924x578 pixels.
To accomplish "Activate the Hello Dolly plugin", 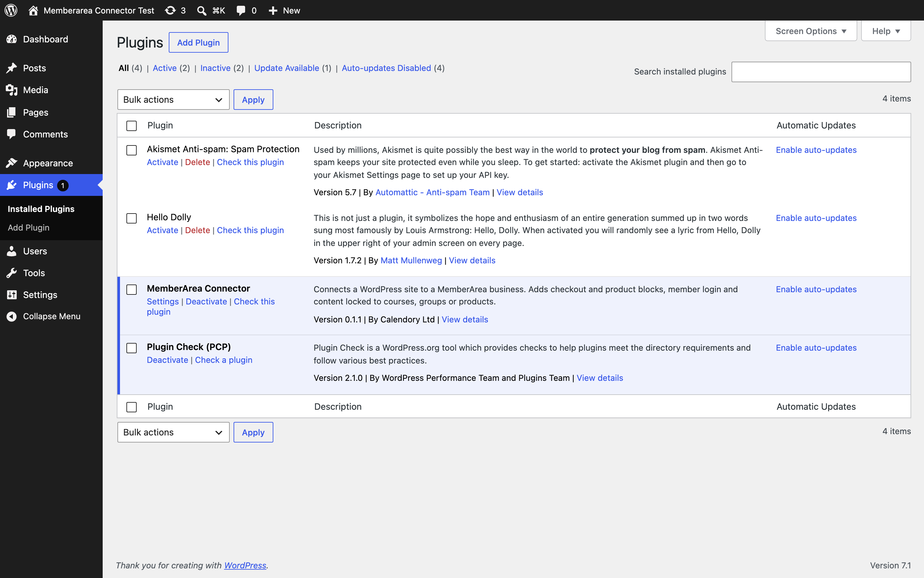I will click(x=163, y=230).
